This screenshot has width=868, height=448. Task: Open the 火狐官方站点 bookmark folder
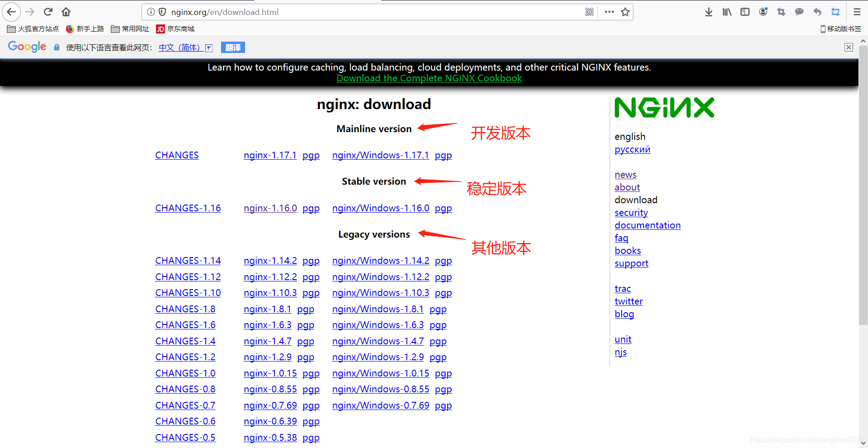33,29
